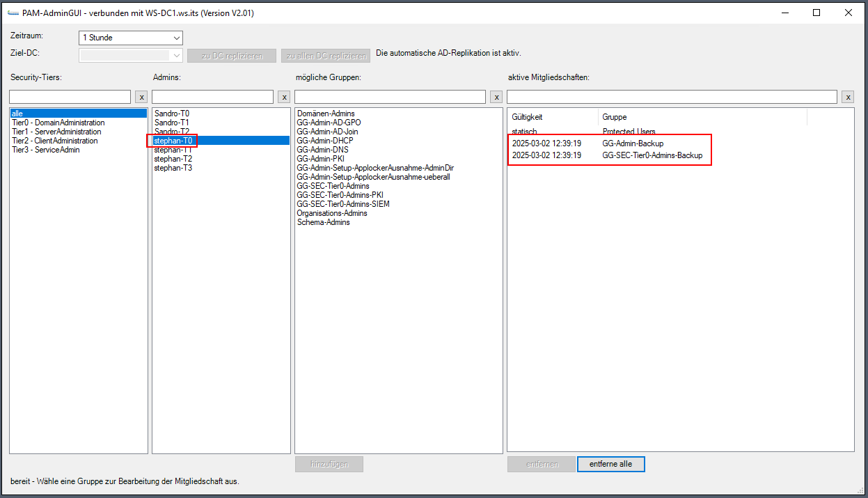Select group GG-Admin-AD-Join
Image resolution: width=868 pixels, height=498 pixels.
[x=399, y=132]
